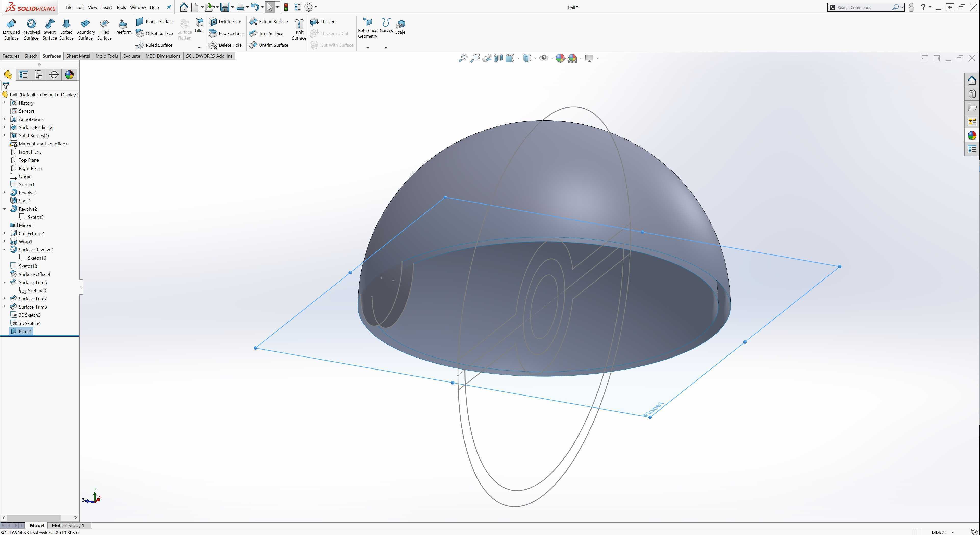Open the Design Library task pane icon
This screenshot has width=980, height=535.
pos(972,94)
